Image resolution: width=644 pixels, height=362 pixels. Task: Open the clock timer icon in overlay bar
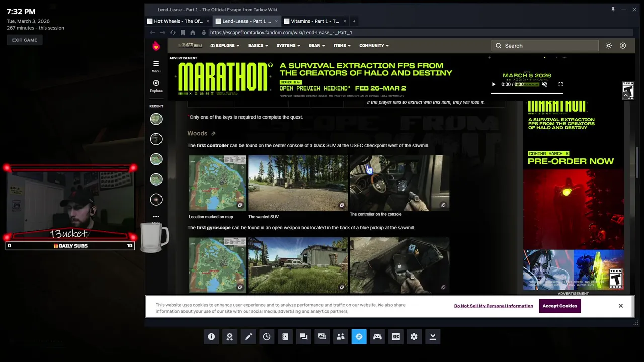[x=267, y=337]
